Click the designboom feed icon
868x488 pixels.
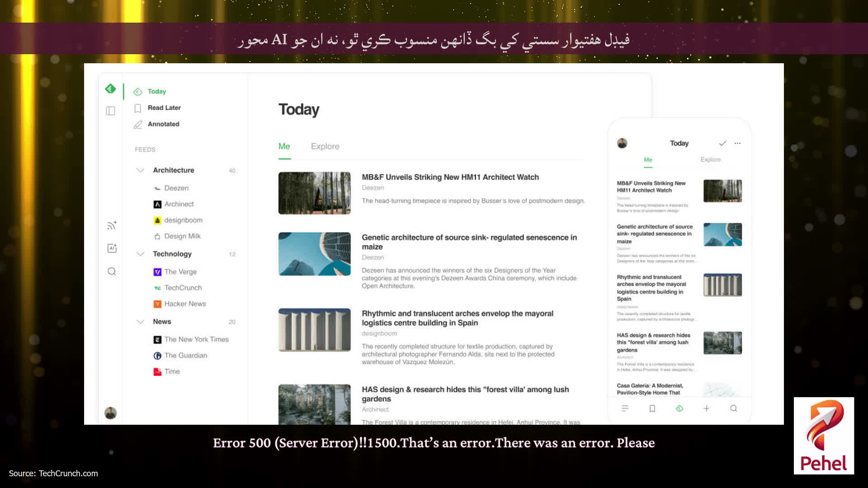pos(157,221)
